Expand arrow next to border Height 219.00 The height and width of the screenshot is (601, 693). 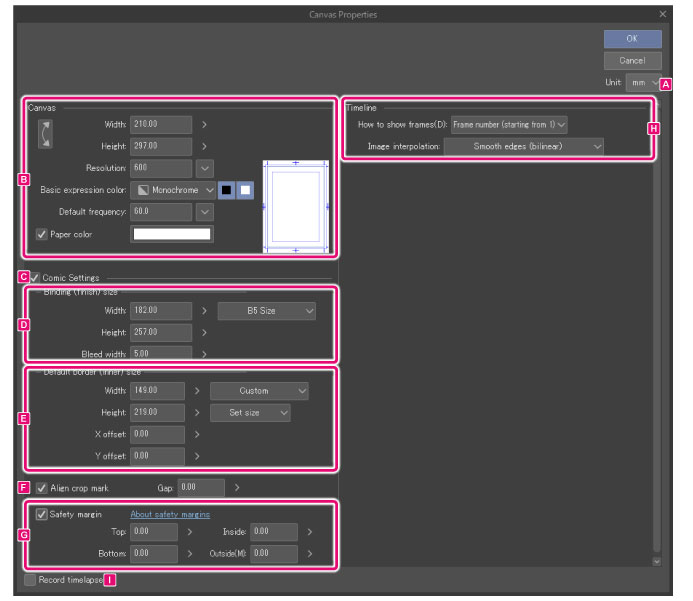point(197,413)
